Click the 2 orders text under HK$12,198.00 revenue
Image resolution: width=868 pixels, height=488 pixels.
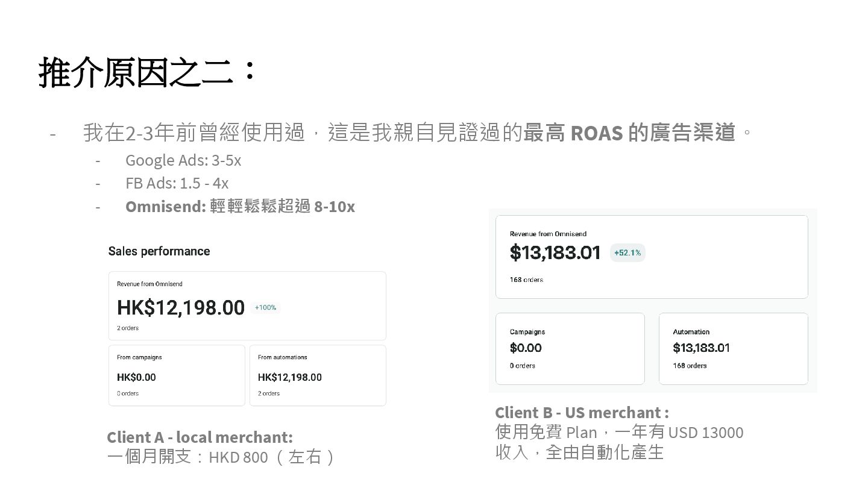pyautogui.click(x=128, y=328)
